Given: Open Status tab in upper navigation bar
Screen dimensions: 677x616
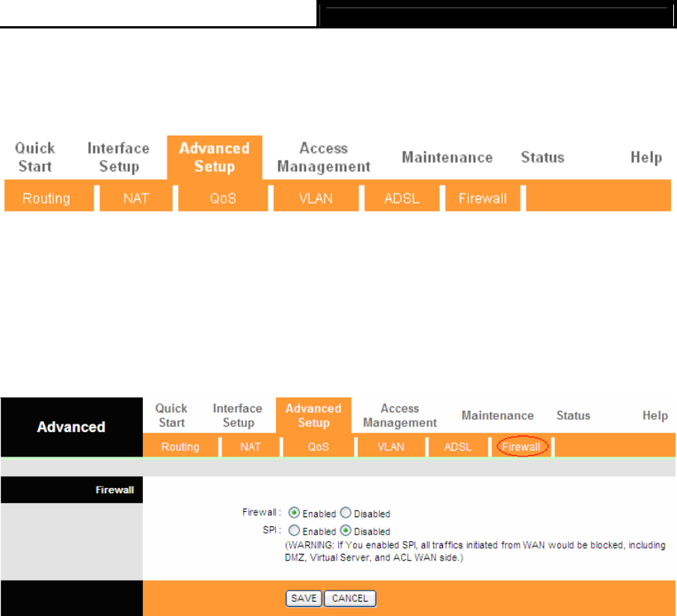Looking at the screenshot, I should pyautogui.click(x=543, y=157).
